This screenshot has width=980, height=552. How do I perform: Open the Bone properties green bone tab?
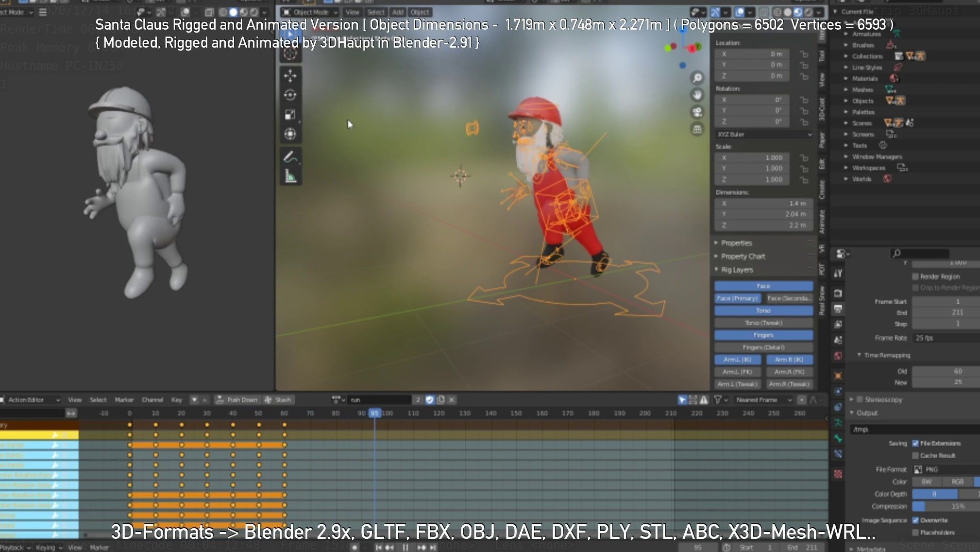[838, 438]
